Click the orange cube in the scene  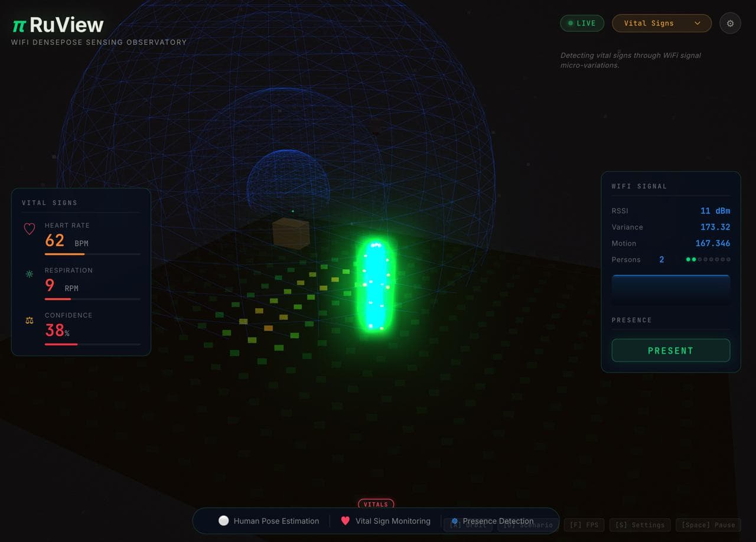pyautogui.click(x=291, y=233)
